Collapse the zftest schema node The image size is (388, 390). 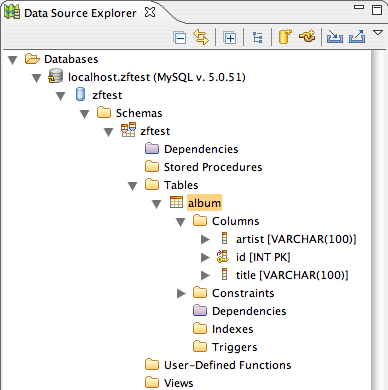pos(109,132)
